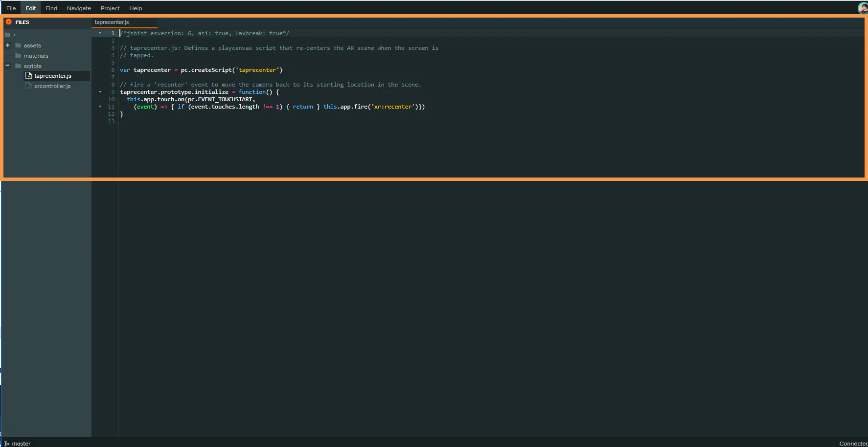Open the Navigate menu
The width and height of the screenshot is (868, 447).
click(x=79, y=8)
